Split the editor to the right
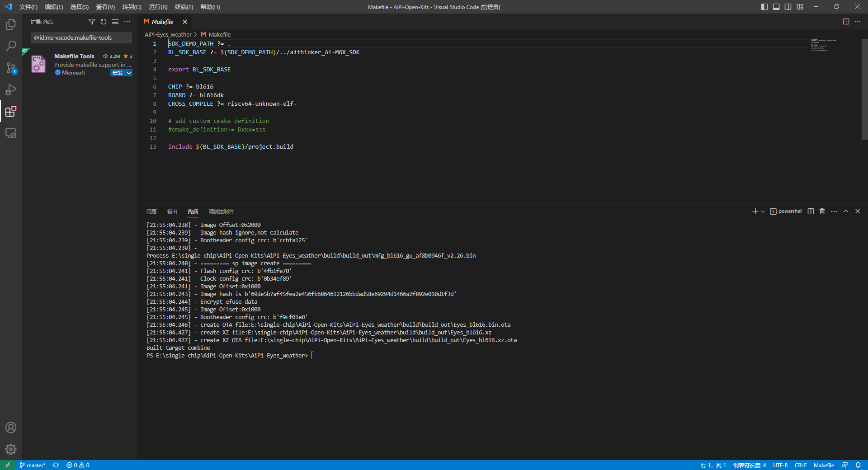Screen dimensions: 868x470 (846, 22)
